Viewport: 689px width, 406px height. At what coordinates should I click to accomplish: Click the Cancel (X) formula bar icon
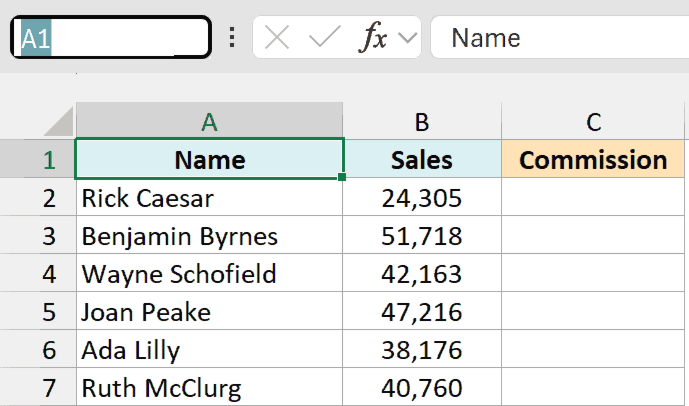tap(277, 37)
